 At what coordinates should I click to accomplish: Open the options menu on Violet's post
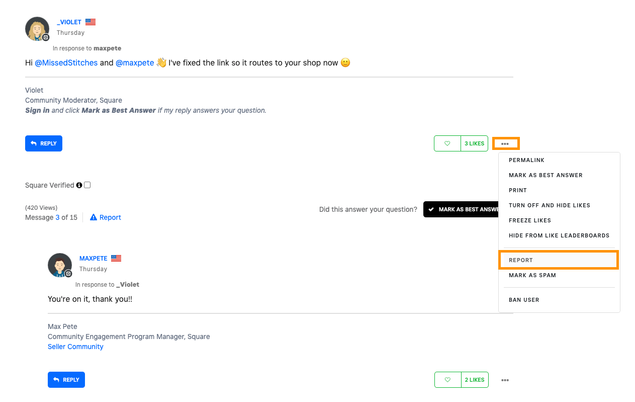pyautogui.click(x=505, y=144)
